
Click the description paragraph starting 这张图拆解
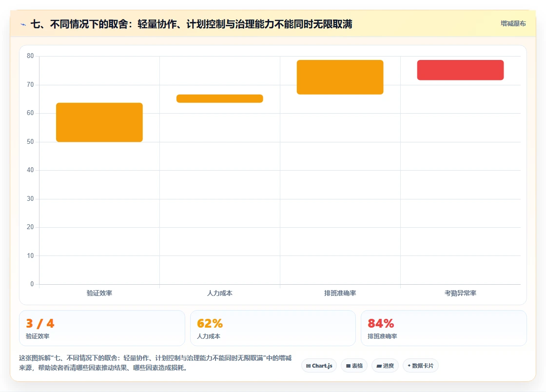156,363
